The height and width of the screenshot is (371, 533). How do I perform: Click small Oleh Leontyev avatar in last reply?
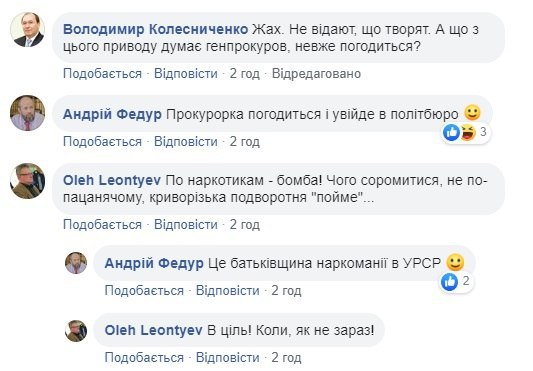(x=76, y=331)
